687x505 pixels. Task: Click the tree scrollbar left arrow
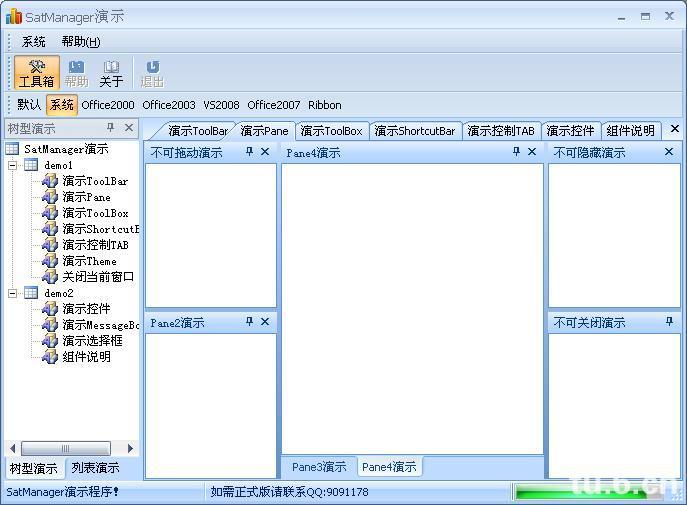tap(12, 448)
